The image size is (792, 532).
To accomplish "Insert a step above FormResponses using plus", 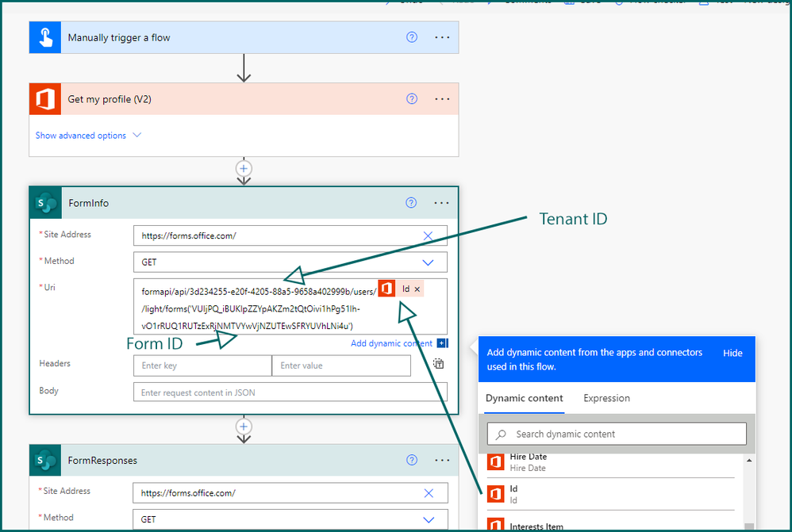I will tap(244, 427).
